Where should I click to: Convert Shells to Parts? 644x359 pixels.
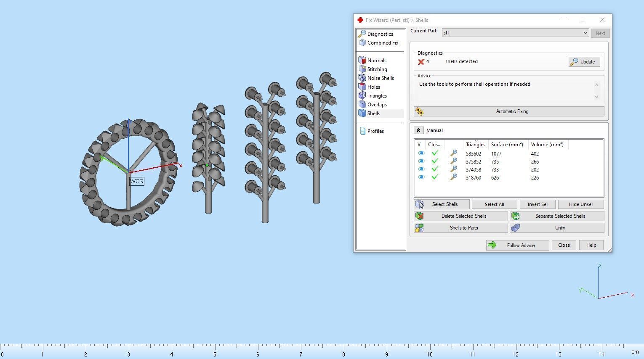pyautogui.click(x=461, y=228)
